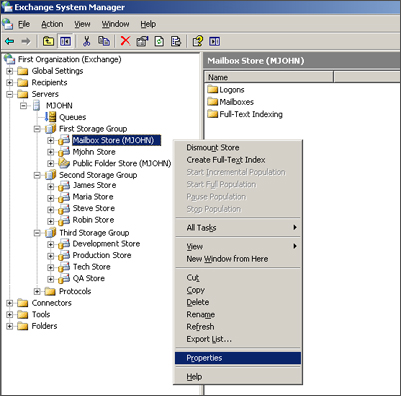Expand the Tools node
Image resolution: width=401 pixels, height=396 pixels.
10,315
